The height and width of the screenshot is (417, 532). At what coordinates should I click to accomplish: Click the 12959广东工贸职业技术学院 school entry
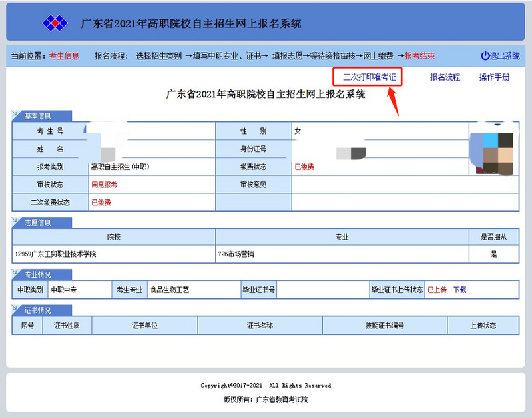click(55, 254)
